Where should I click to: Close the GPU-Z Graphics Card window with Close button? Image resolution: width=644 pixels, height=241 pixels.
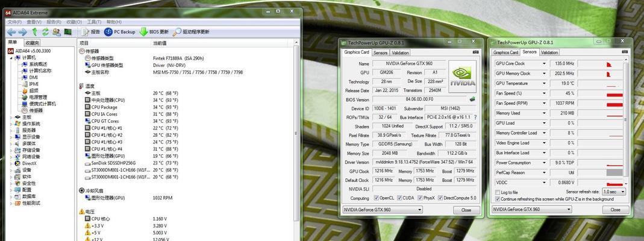[466, 210]
